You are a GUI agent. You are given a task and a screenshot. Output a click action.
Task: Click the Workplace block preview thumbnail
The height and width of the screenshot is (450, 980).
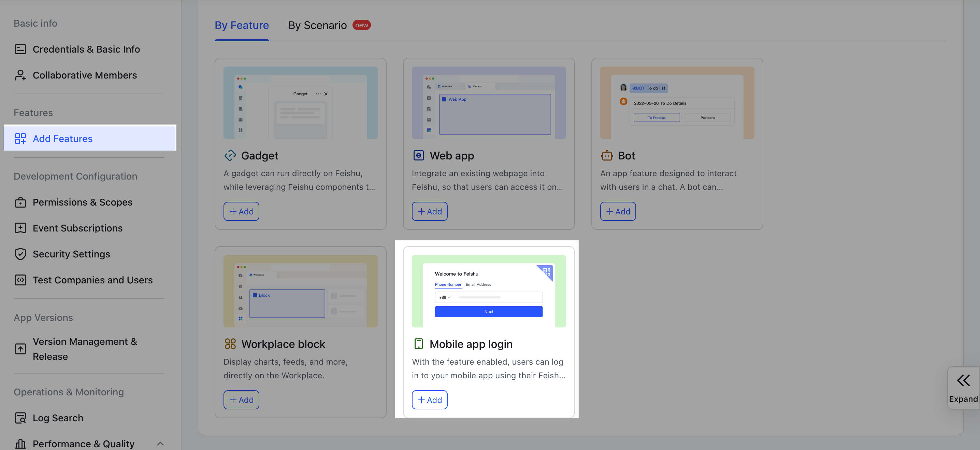tap(300, 291)
